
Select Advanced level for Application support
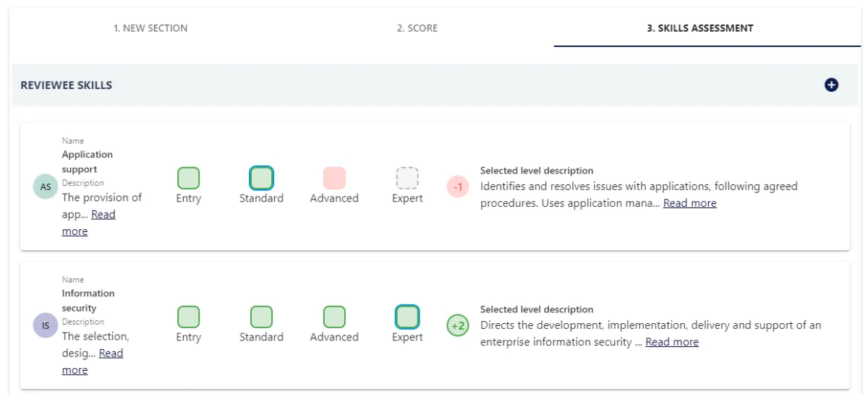click(334, 178)
